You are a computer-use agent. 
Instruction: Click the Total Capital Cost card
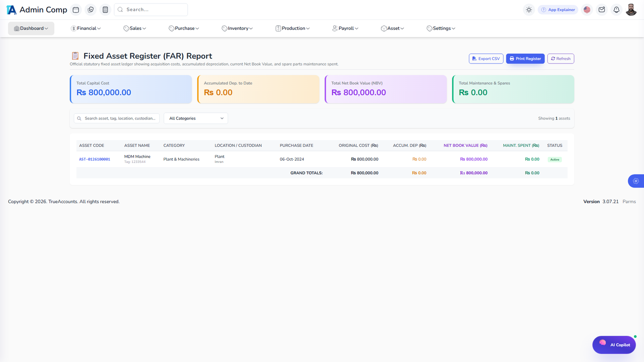tap(131, 89)
